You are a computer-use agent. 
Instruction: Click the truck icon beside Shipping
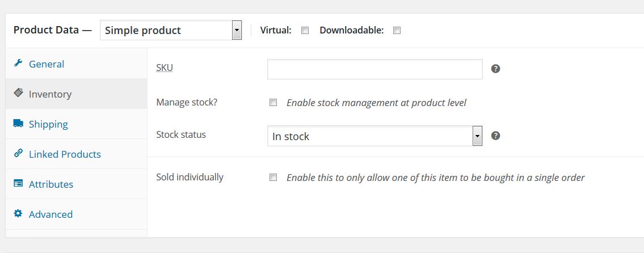tap(18, 123)
